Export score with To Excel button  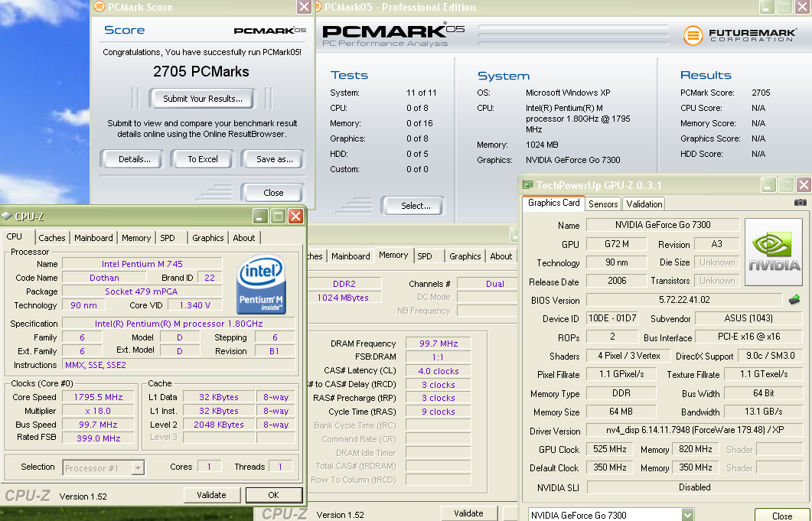coord(203,159)
